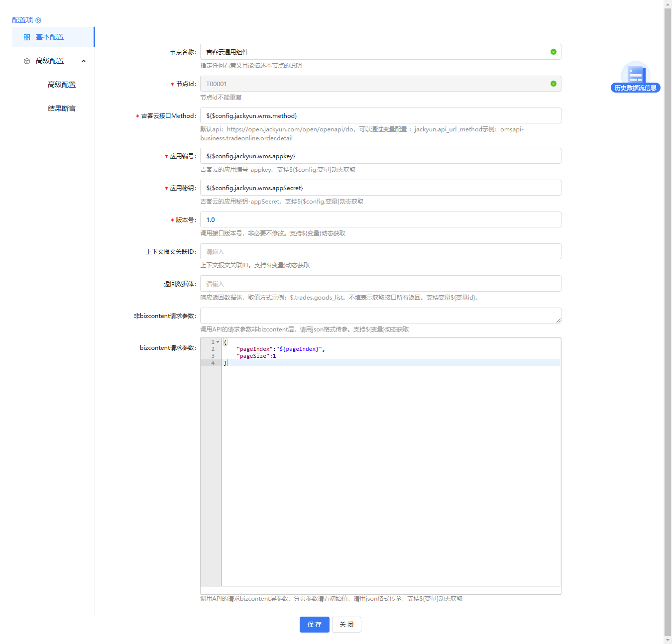Click green check icon in 节点名称 field

click(553, 52)
